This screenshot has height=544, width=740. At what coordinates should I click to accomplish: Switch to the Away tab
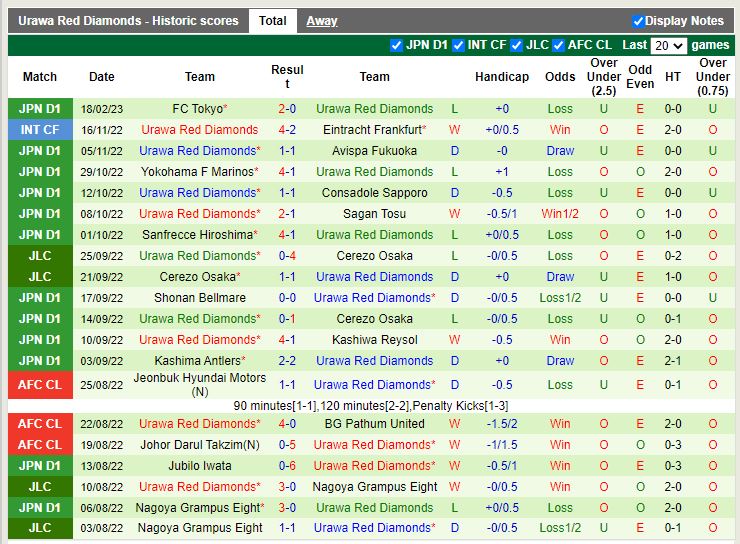[321, 21]
